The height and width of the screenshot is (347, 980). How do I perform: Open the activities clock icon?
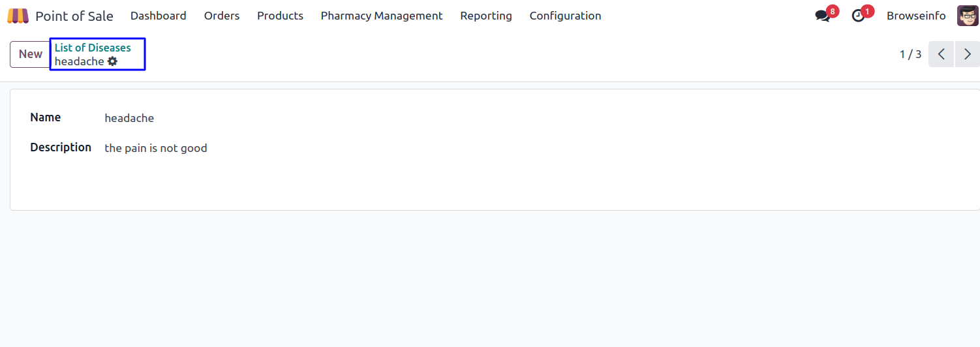858,16
